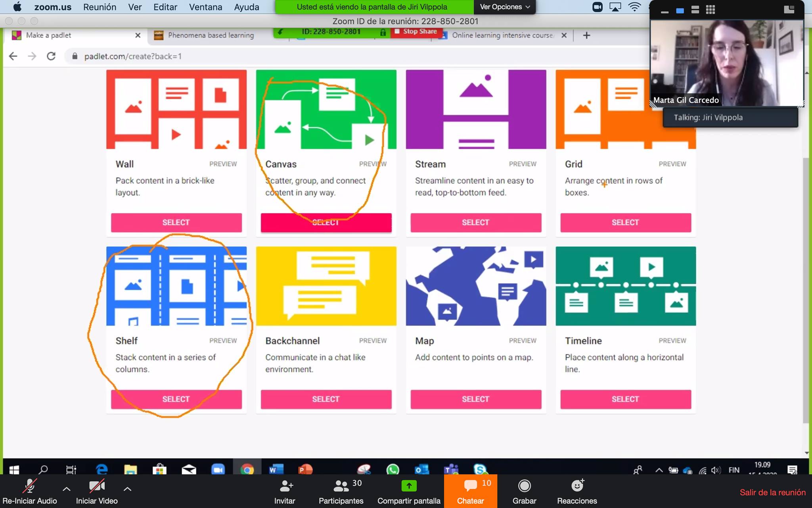Open the Reunión menu in menu bar
This screenshot has width=812, height=508.
tap(100, 7)
